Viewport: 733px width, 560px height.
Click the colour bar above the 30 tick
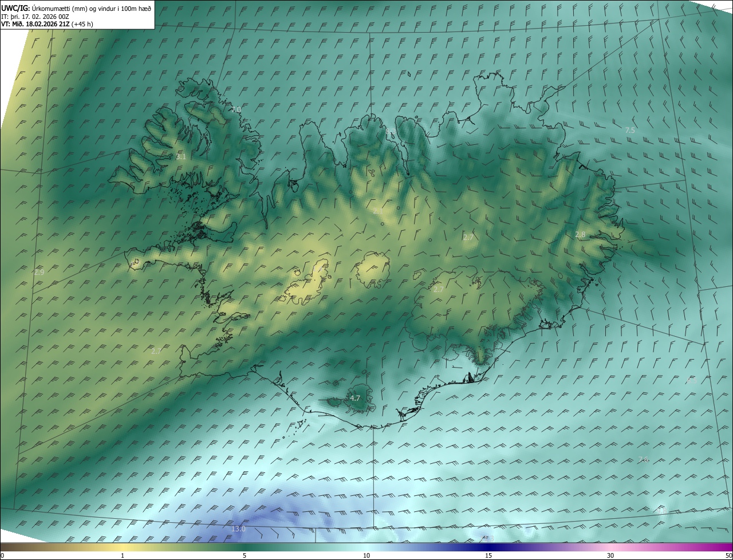(x=610, y=547)
